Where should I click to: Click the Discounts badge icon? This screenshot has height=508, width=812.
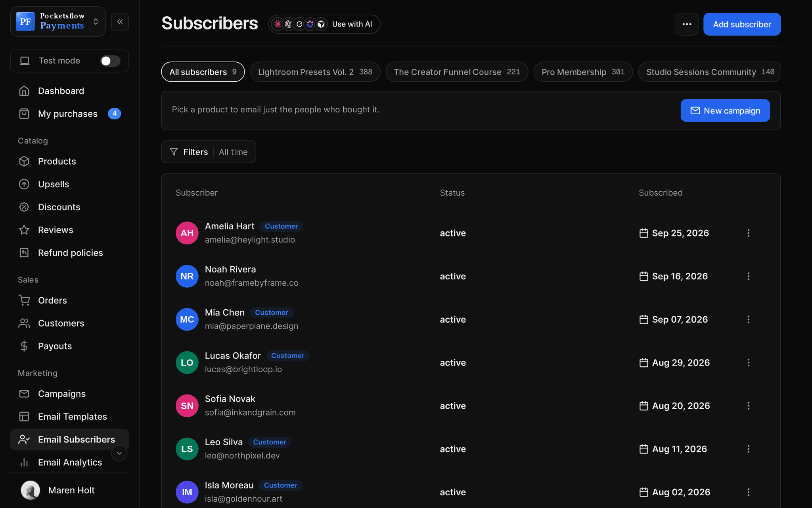[24, 207]
